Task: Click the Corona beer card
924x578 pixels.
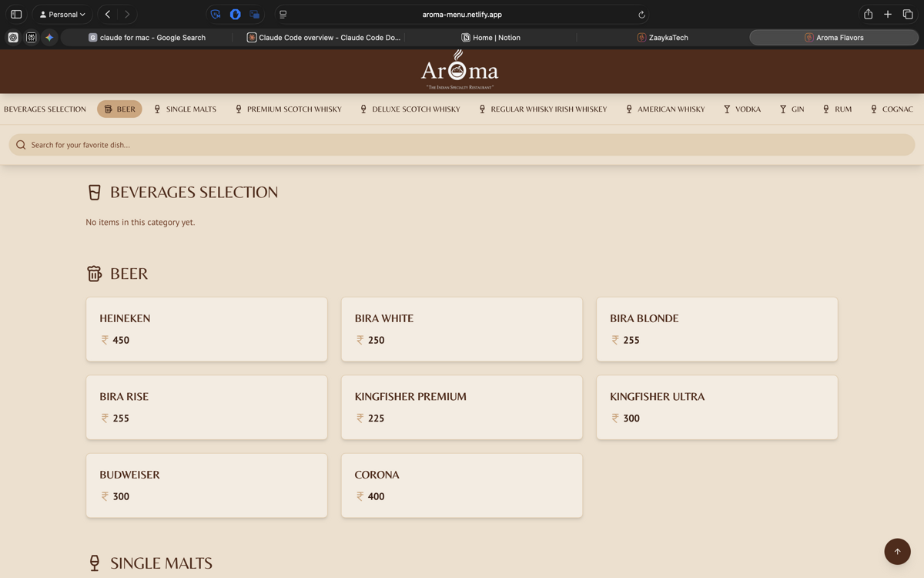Action: (x=462, y=486)
